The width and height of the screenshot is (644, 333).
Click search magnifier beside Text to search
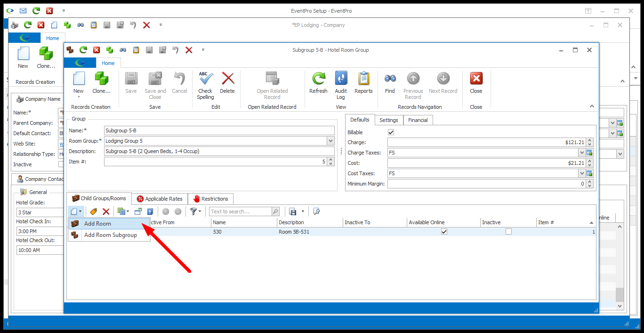point(275,211)
